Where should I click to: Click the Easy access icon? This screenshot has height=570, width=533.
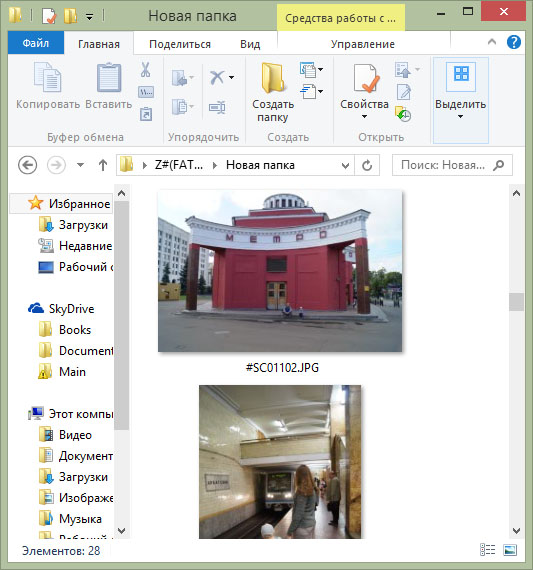click(308, 91)
